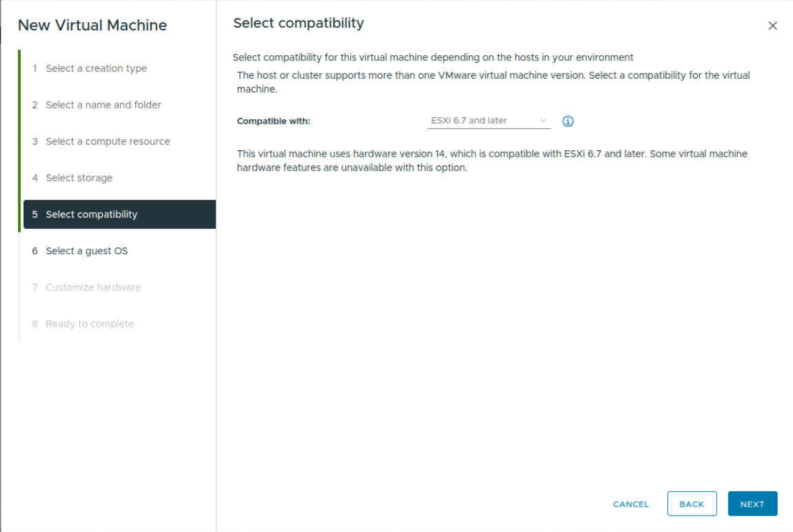Click the NEXT button
This screenshot has width=793, height=532.
pos(752,503)
